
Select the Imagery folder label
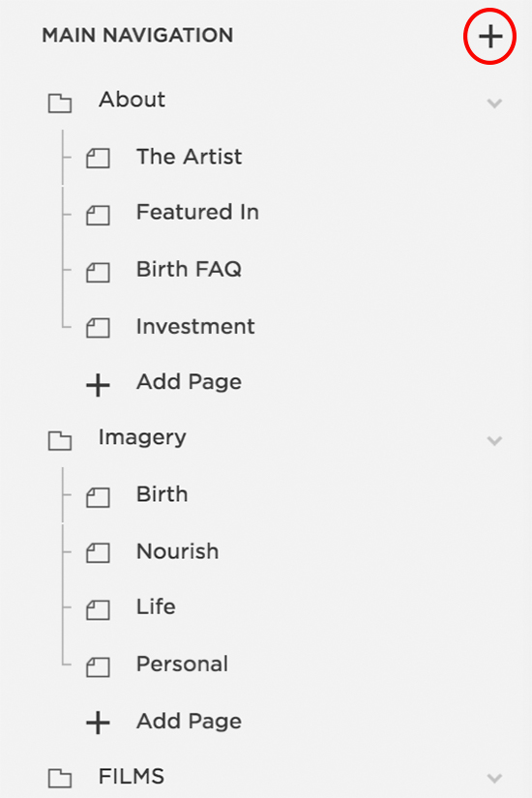pos(142,437)
